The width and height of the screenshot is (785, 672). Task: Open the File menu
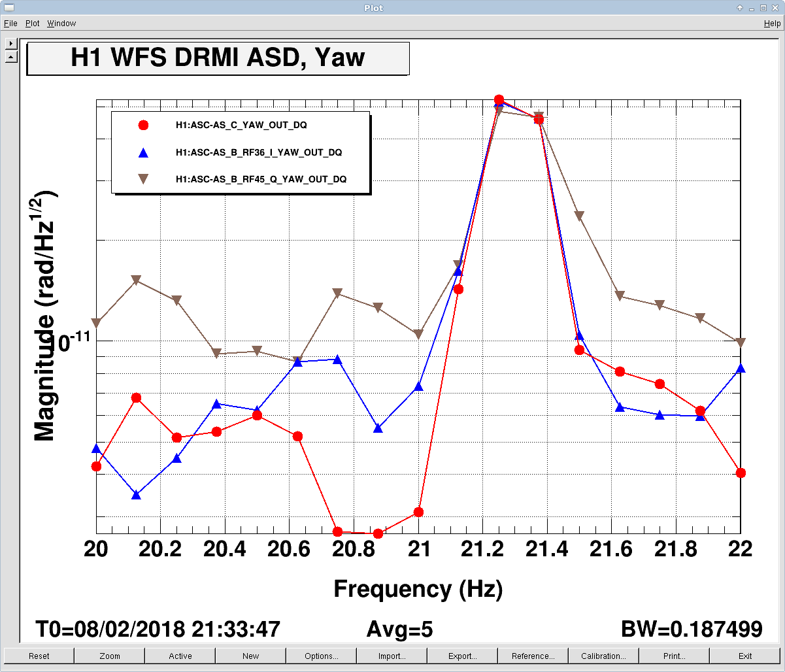coord(10,24)
